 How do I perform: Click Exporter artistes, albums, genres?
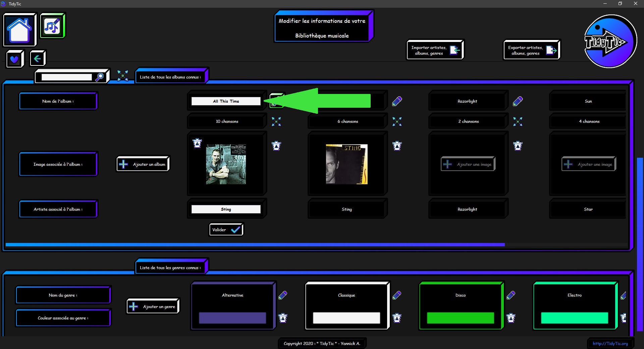point(532,50)
